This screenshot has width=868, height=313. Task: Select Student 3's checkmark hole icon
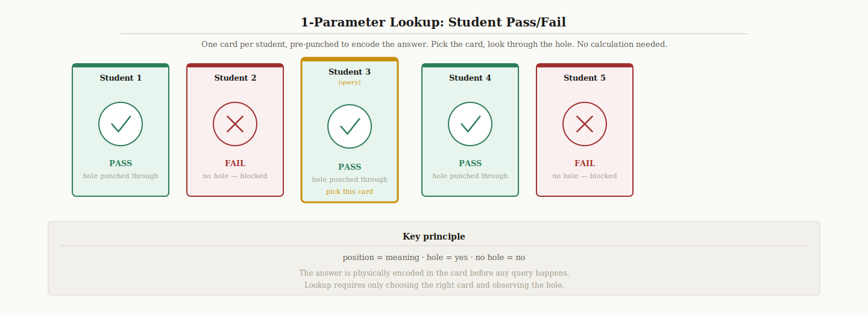click(x=350, y=126)
